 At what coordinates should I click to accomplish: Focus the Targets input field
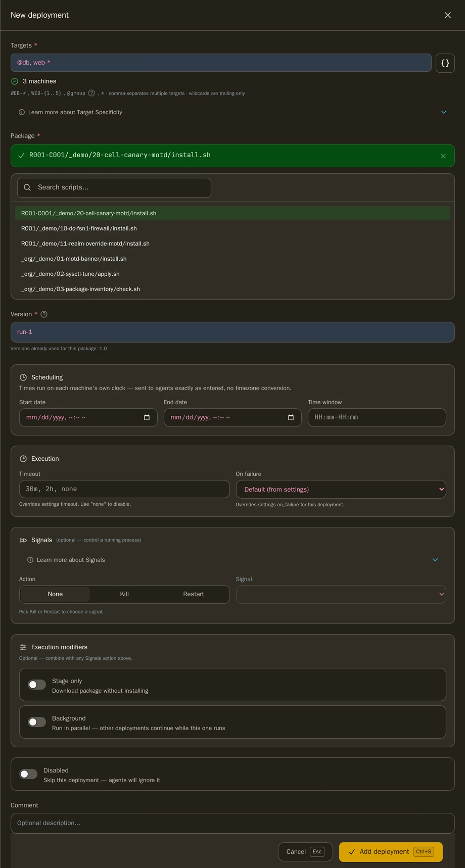[221, 63]
